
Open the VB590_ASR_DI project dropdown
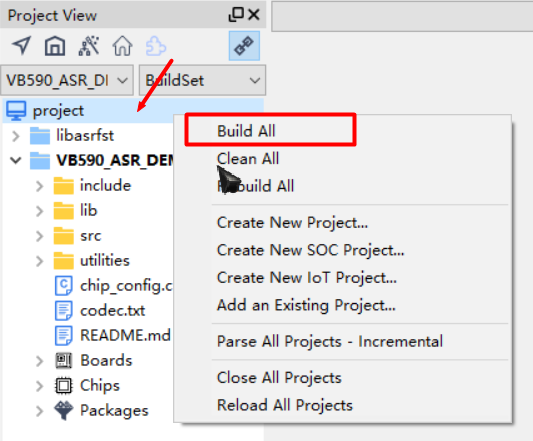coord(67,81)
